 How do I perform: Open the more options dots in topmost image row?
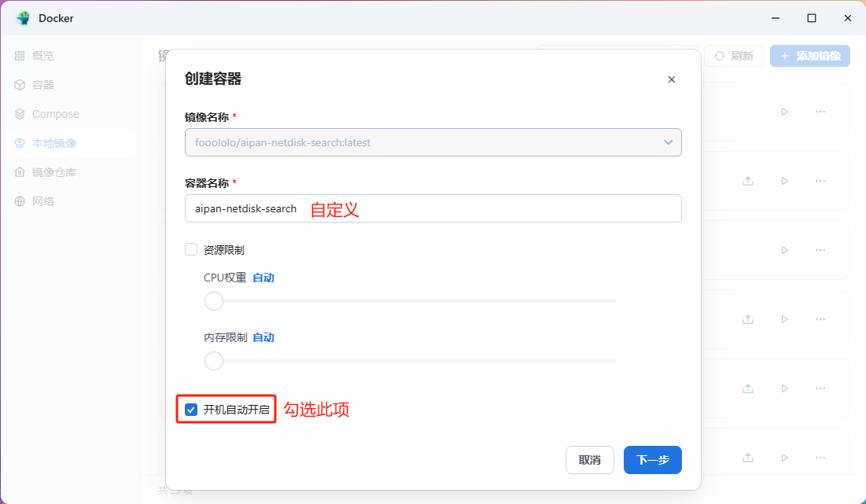(x=820, y=112)
